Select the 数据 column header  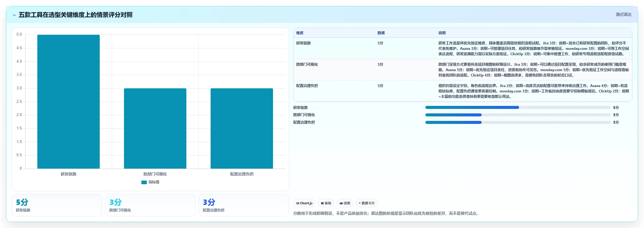click(x=381, y=33)
